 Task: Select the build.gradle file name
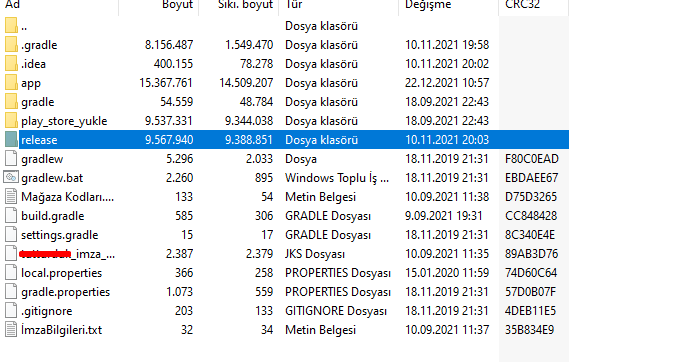click(x=53, y=216)
